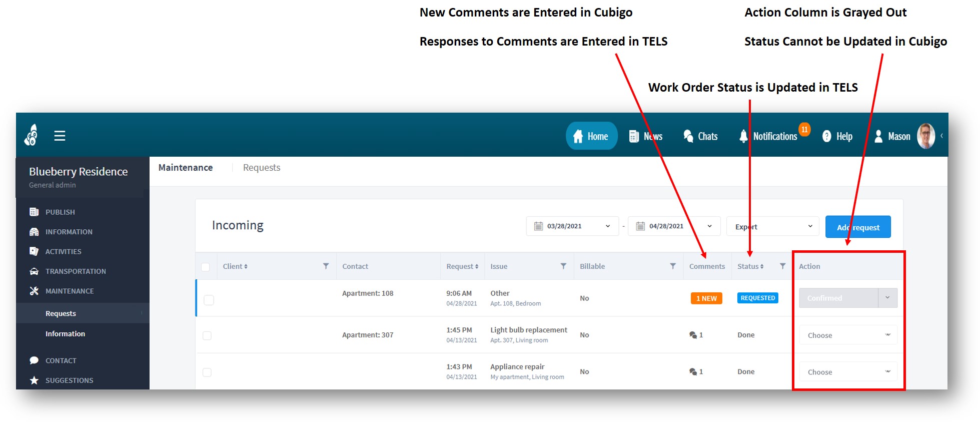The width and height of the screenshot is (980, 422).
Task: Filter the Client column
Action: (x=326, y=266)
